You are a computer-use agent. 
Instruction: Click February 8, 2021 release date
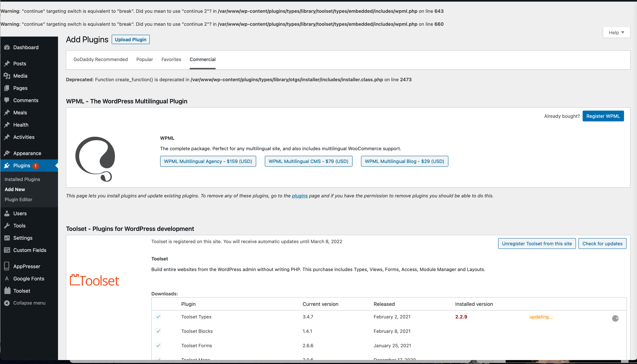pos(392,331)
